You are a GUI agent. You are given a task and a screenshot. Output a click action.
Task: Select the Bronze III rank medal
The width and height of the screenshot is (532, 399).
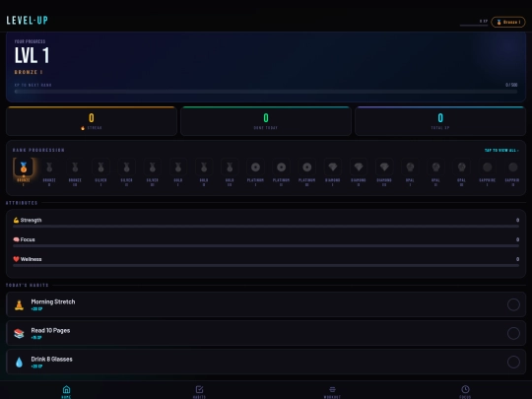(x=75, y=166)
